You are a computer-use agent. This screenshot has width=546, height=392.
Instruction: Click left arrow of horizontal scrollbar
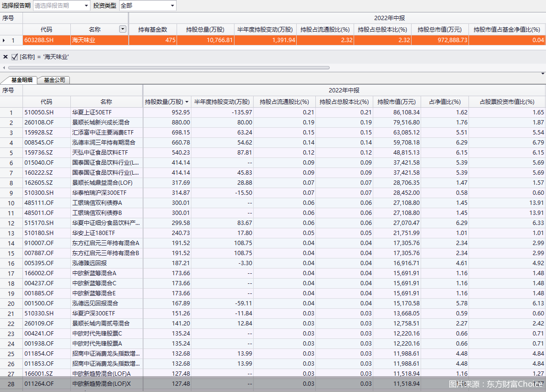[3, 67]
